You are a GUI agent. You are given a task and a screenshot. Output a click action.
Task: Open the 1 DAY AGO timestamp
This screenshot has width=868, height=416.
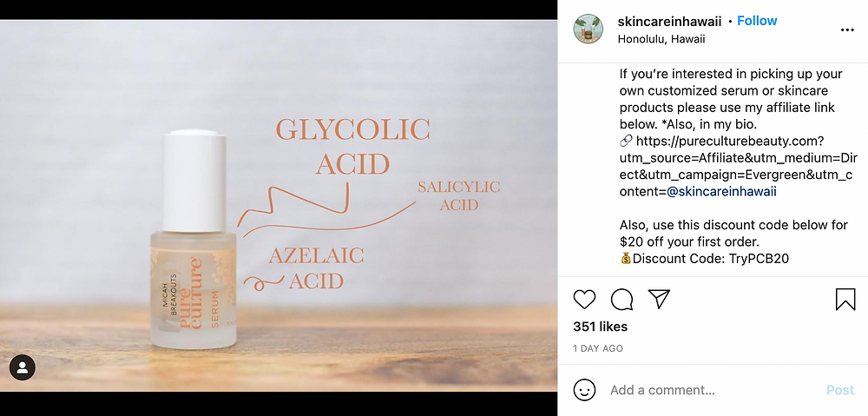[598, 348]
